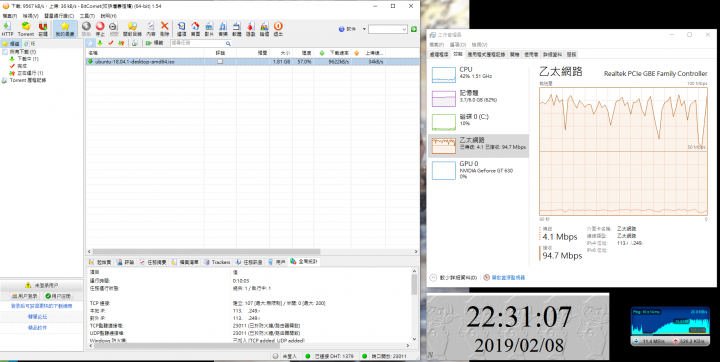Select CPU in Task Manager performance list
The width and height of the screenshot is (720, 362).
pyautogui.click(x=478, y=74)
